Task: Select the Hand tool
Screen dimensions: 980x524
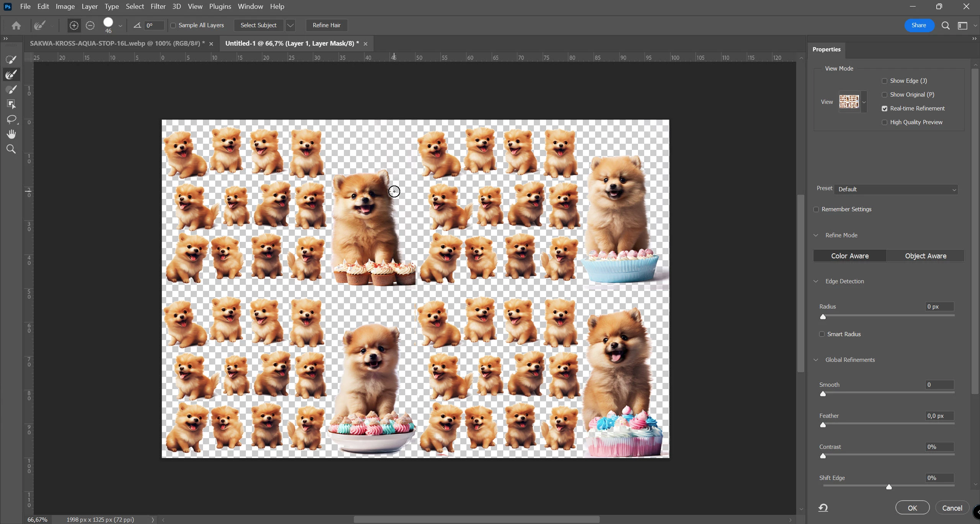Action: coord(11,134)
